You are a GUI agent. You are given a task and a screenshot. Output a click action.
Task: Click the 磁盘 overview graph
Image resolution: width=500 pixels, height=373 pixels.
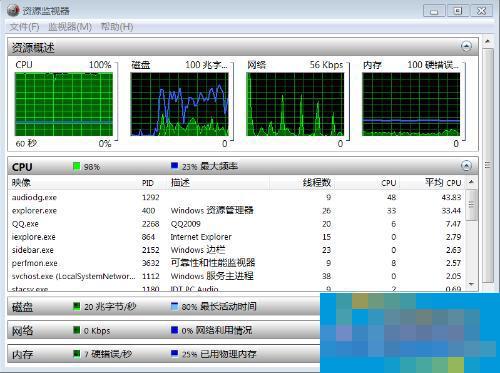click(x=180, y=104)
